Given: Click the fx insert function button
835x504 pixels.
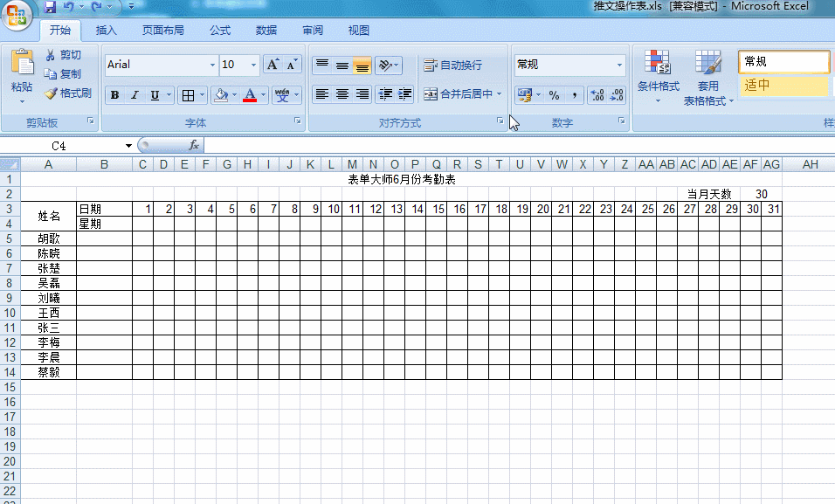Looking at the screenshot, I should tap(194, 146).
